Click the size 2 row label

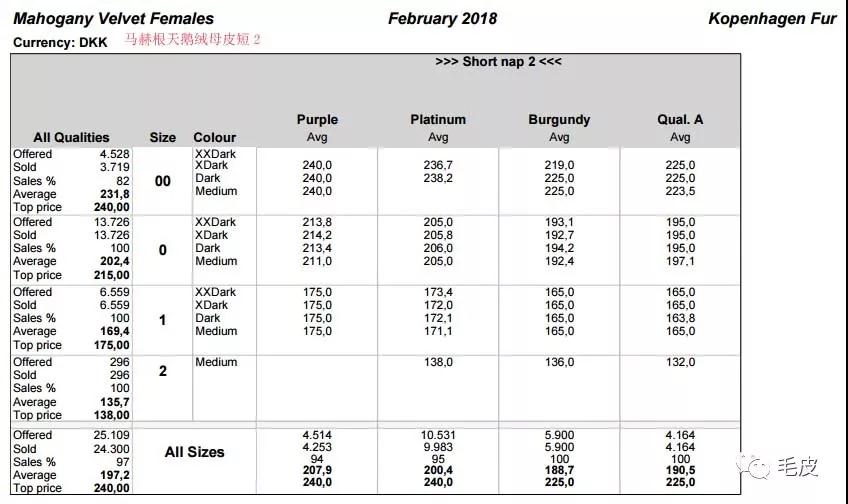pos(162,371)
